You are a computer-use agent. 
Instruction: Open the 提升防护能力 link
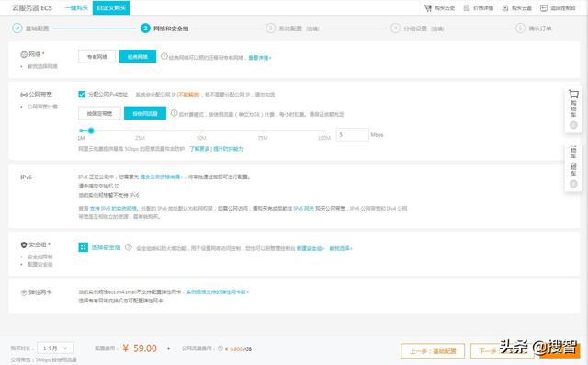(229, 149)
